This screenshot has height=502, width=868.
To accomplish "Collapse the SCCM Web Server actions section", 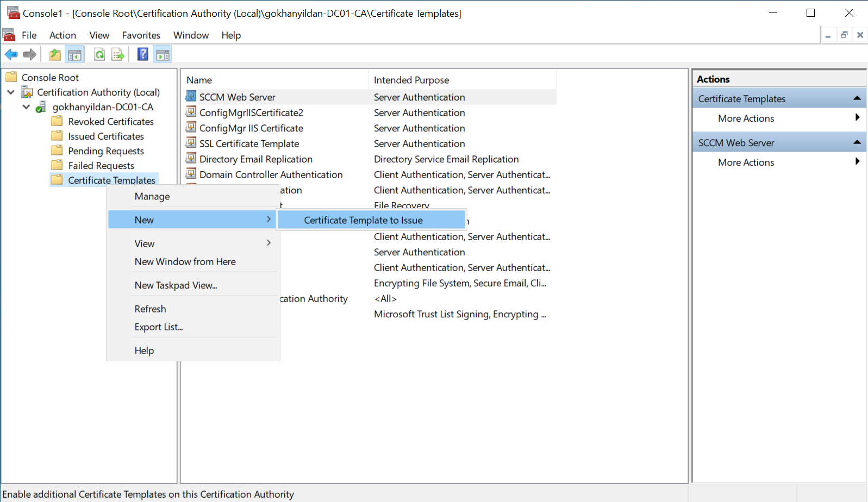I will point(857,142).
